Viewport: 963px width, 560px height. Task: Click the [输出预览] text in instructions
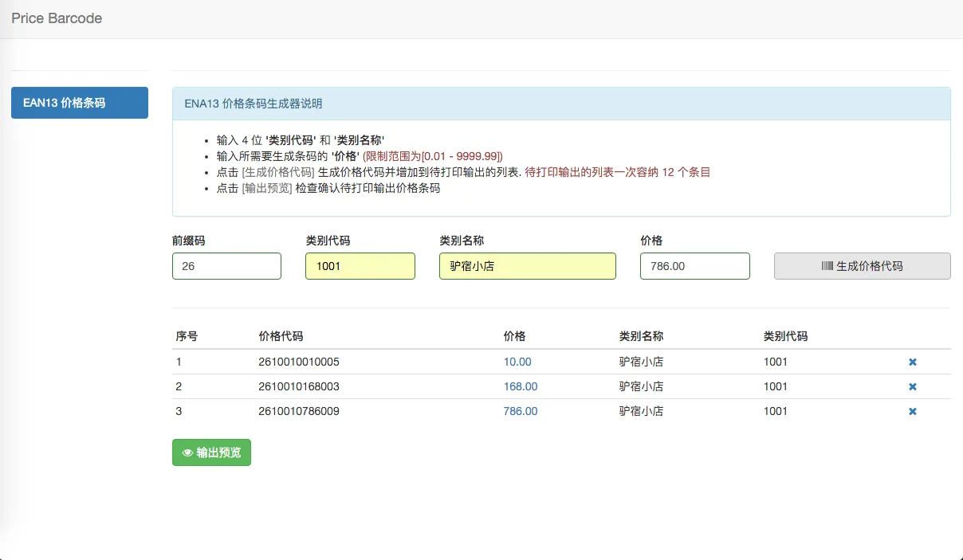click(267, 189)
